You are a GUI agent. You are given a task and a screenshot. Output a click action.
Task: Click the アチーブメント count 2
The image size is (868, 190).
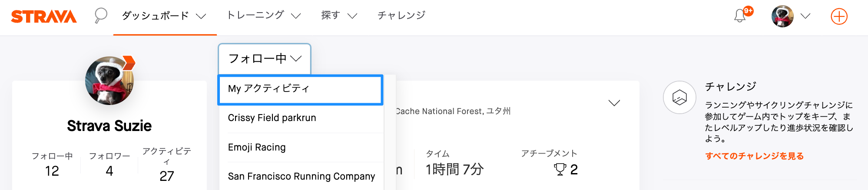pyautogui.click(x=574, y=169)
